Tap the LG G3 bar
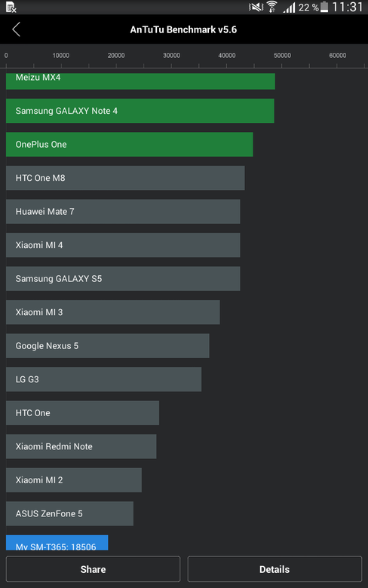368x588 pixels. [x=103, y=379]
